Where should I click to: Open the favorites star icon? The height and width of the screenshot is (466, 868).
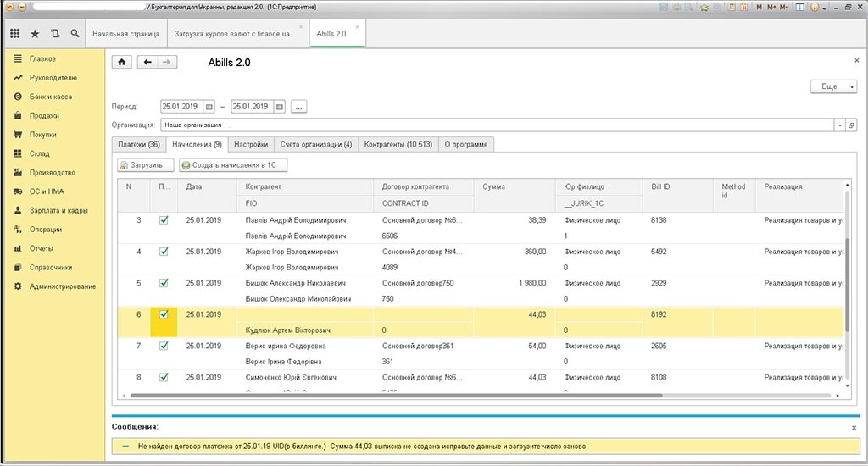pyautogui.click(x=35, y=34)
